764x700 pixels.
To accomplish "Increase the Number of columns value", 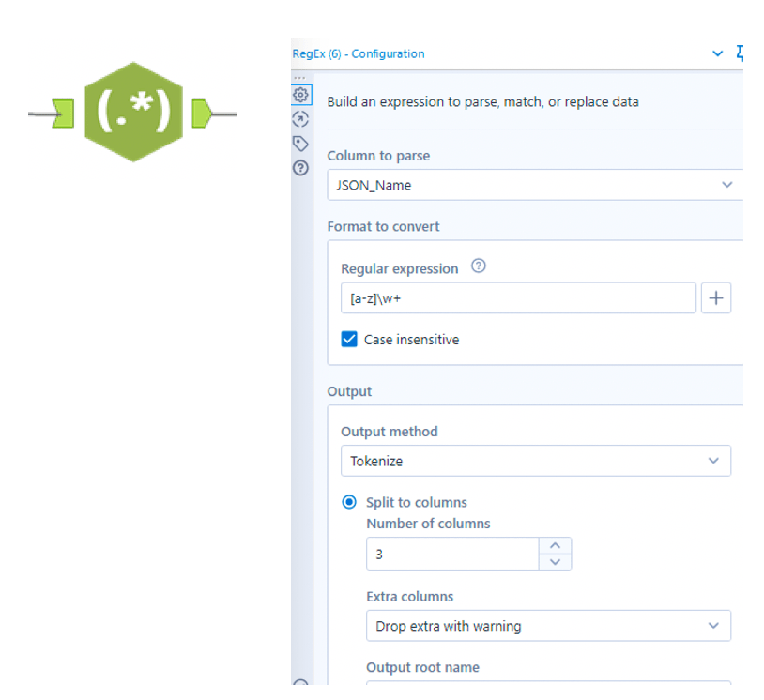I will point(555,545).
